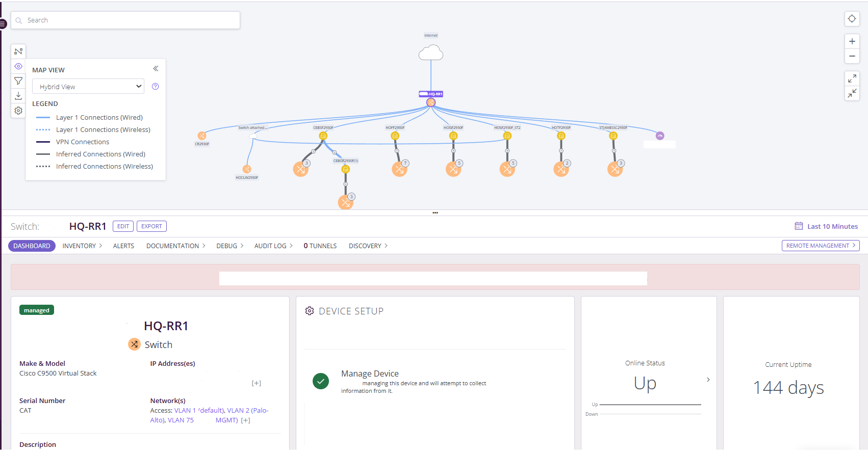Open the Hybrid View dropdown
Viewport: 868px width, 454px height.
pos(88,87)
